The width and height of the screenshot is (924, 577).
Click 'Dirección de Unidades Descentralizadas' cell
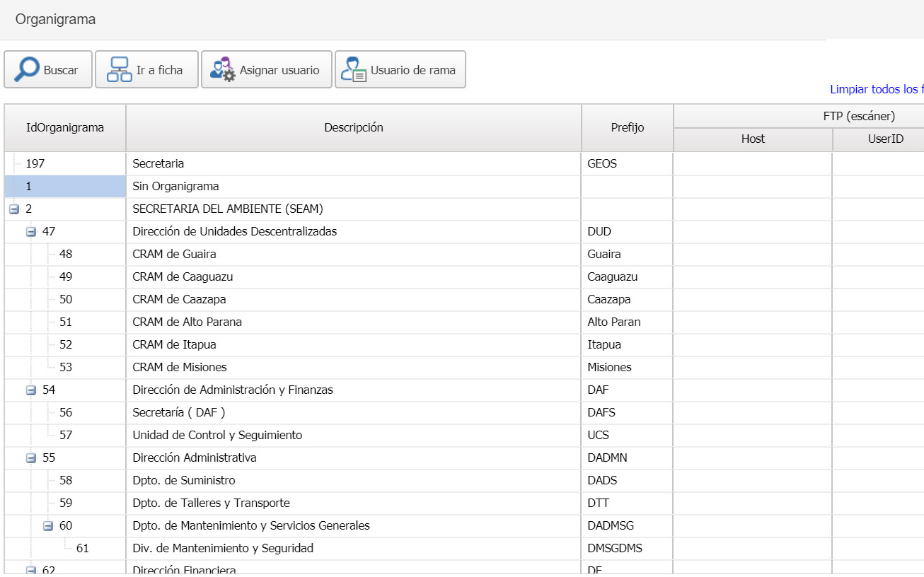354,232
